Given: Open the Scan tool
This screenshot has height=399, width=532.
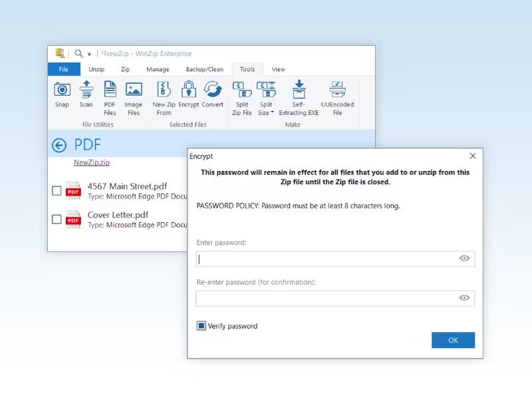Looking at the screenshot, I should 86,93.
